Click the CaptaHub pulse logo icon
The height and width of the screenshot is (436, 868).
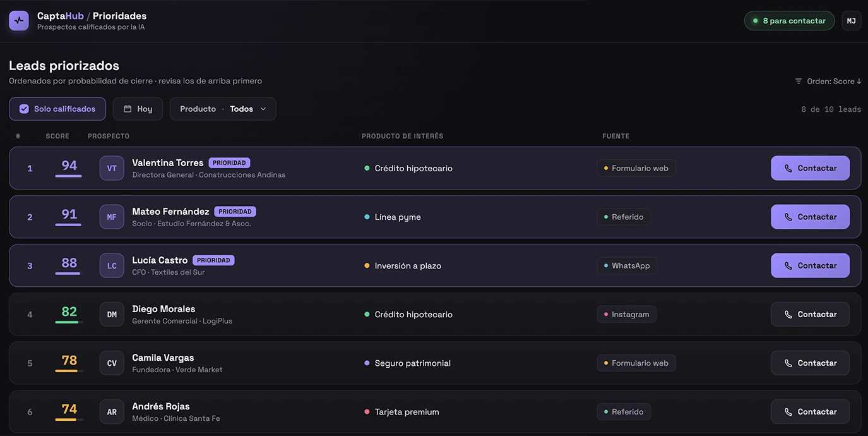pyautogui.click(x=19, y=21)
